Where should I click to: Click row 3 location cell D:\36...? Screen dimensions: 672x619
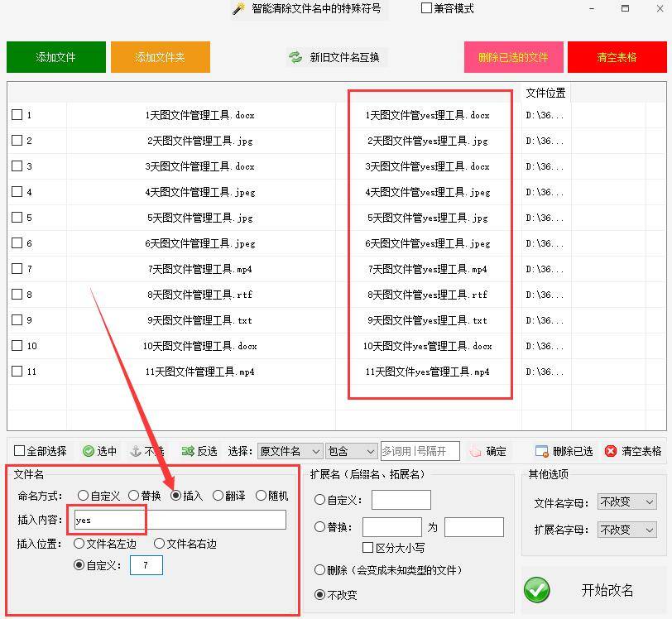(x=545, y=166)
